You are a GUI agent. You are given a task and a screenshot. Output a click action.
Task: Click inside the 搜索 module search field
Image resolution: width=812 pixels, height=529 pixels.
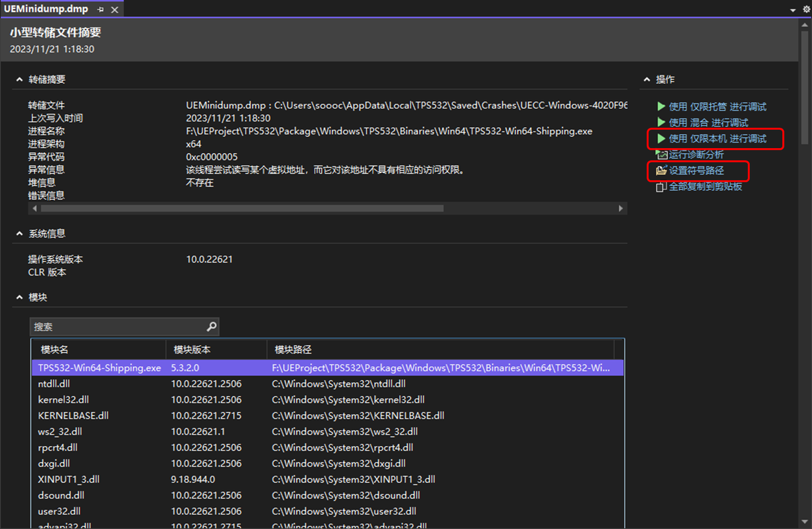113,326
